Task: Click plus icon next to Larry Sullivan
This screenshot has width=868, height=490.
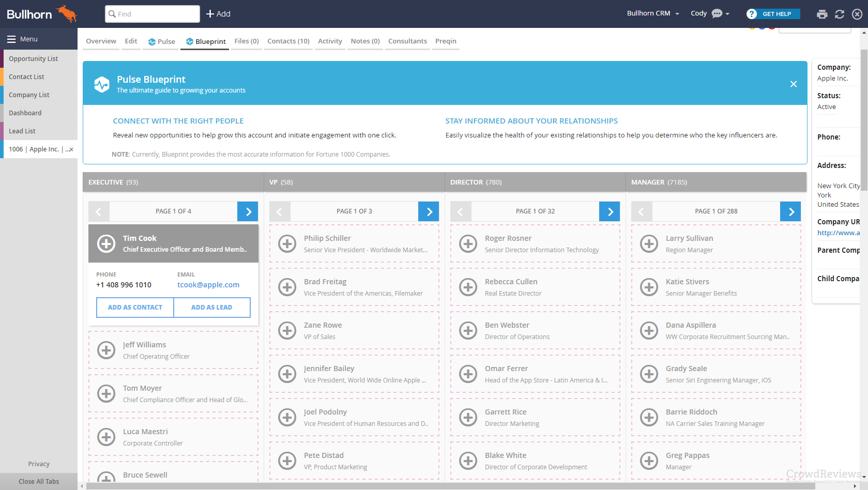Action: tap(649, 243)
